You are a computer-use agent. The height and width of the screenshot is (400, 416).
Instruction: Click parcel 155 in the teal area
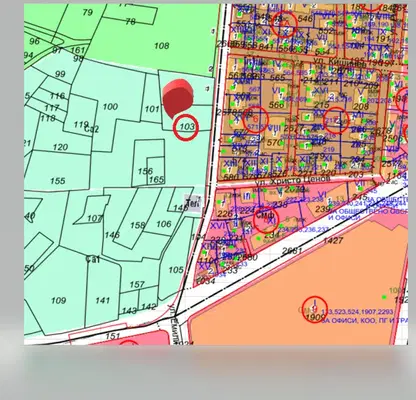pos(58,181)
